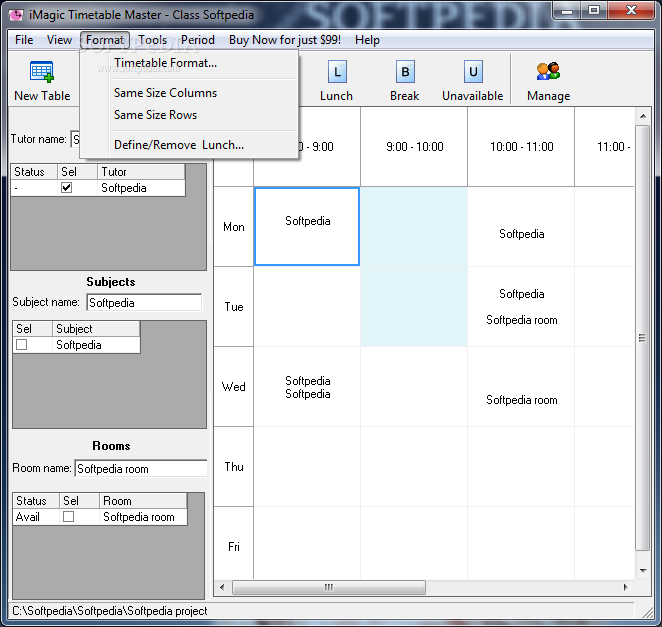This screenshot has height=627, width=662.
Task: Close the open Format menu
Action: pyautogui.click(x=105, y=40)
